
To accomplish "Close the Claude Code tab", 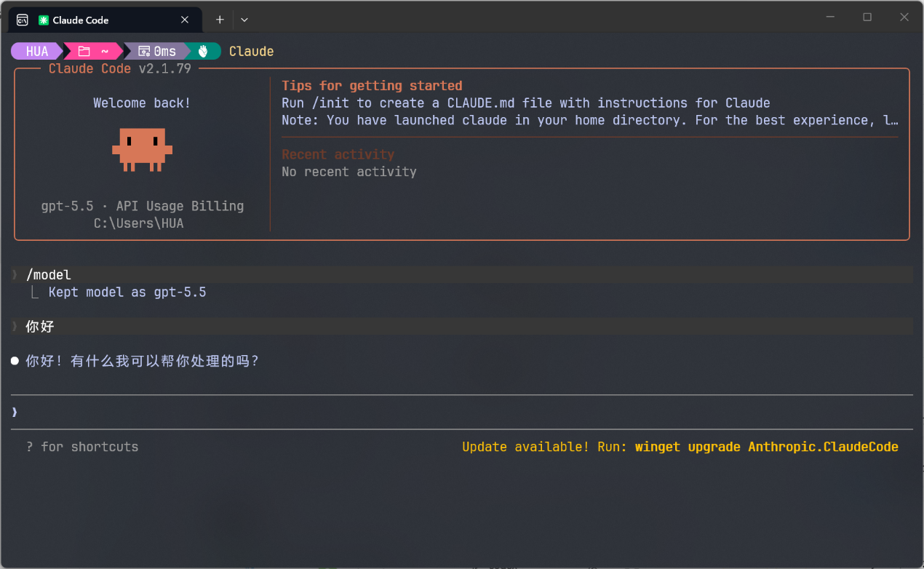I will pos(185,20).
